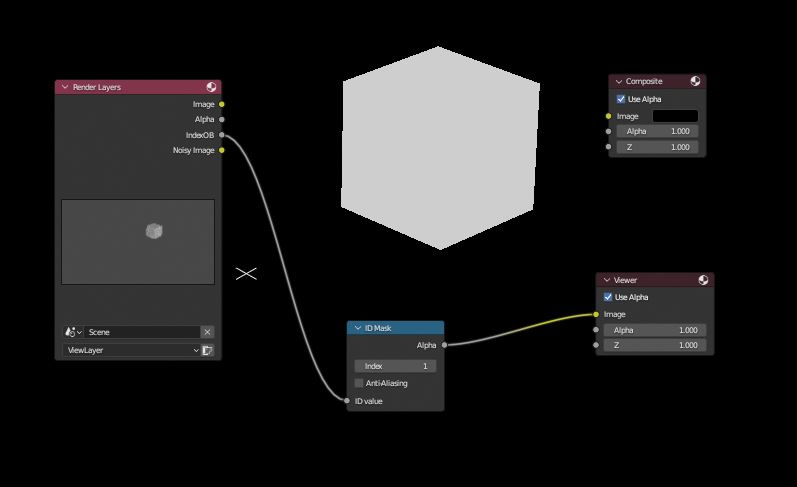Click the Index value field in ID Mask

395,366
